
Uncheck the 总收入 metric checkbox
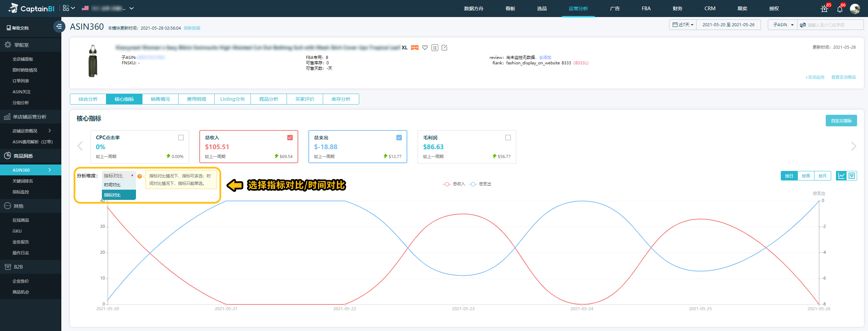click(290, 138)
